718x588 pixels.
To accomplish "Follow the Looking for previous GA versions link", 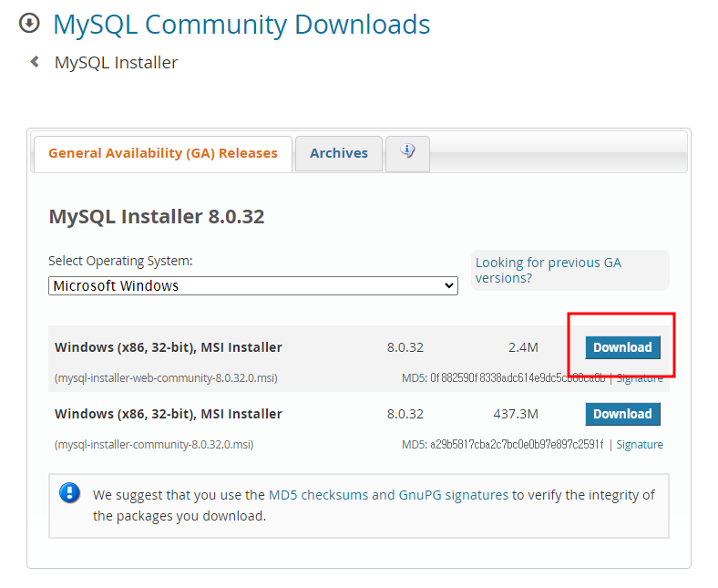I will tap(549, 270).
